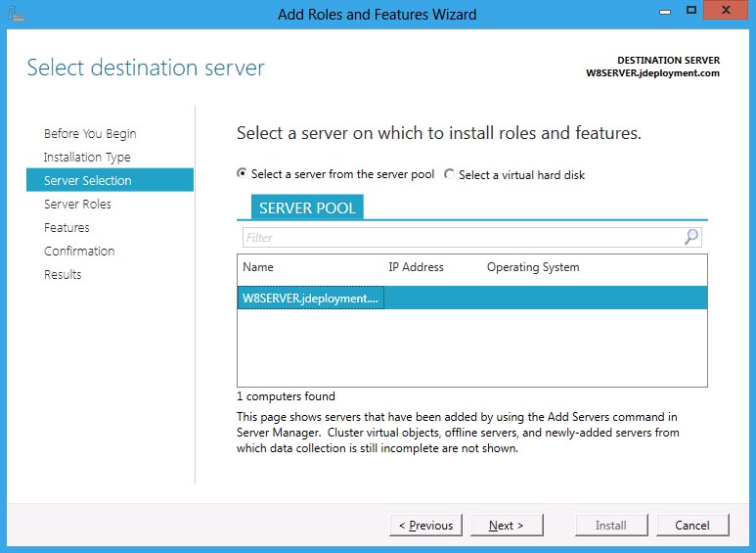Click the search magnifier icon in filter box

(x=691, y=237)
